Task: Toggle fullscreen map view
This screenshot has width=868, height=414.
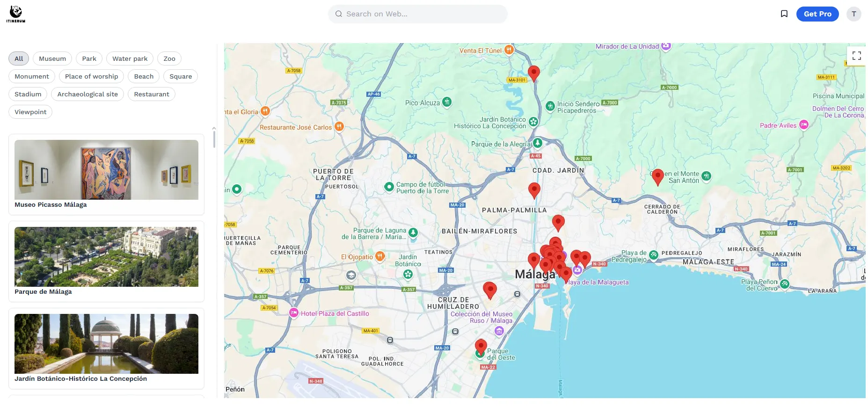Action: click(856, 56)
